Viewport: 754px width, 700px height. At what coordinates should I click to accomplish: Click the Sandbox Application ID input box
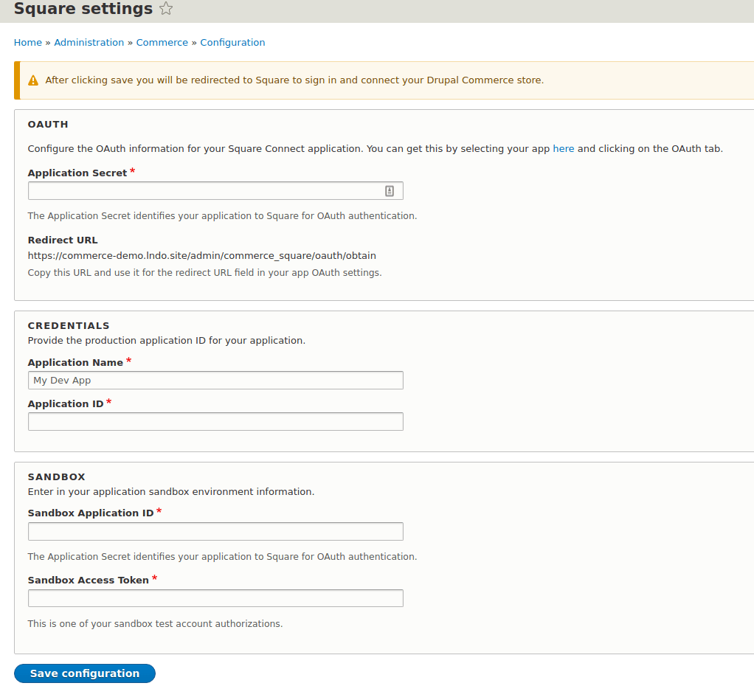click(214, 531)
